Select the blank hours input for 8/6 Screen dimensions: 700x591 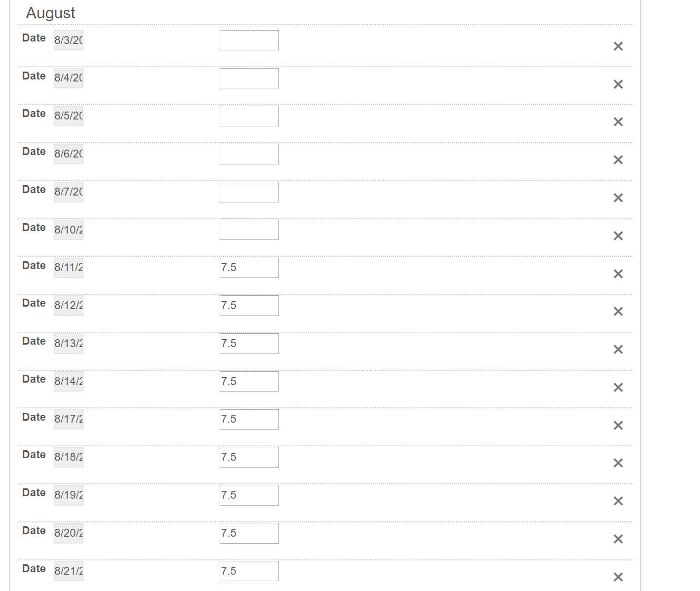click(249, 154)
